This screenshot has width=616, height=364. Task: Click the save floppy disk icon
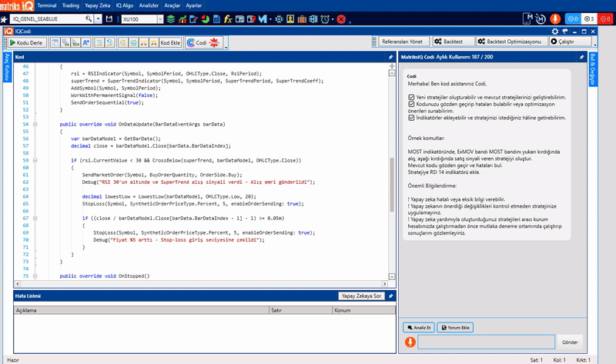click(109, 18)
